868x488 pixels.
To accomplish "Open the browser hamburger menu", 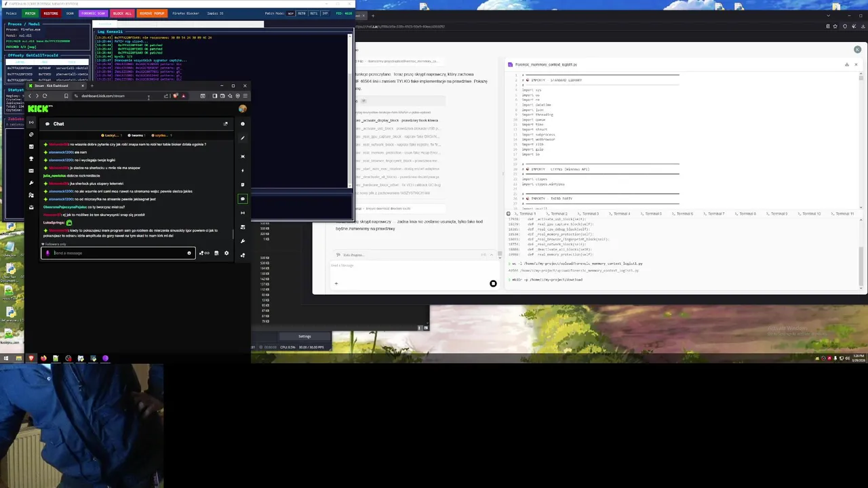I will click(x=245, y=96).
